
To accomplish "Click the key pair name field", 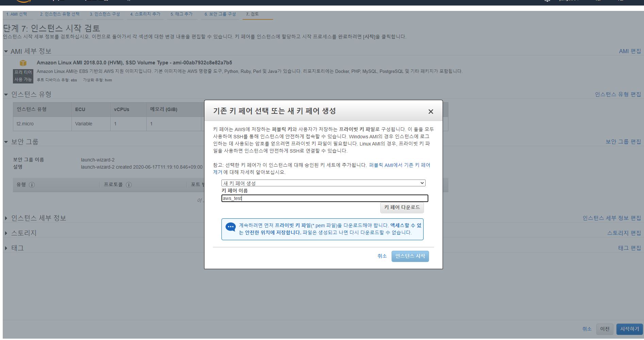I will click(x=325, y=198).
